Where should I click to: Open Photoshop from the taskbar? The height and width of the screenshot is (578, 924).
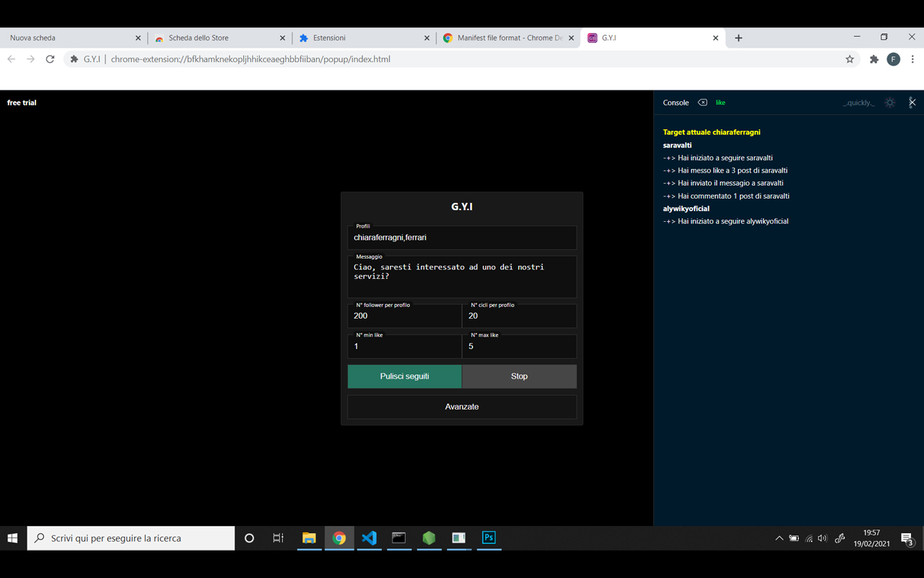click(x=489, y=538)
